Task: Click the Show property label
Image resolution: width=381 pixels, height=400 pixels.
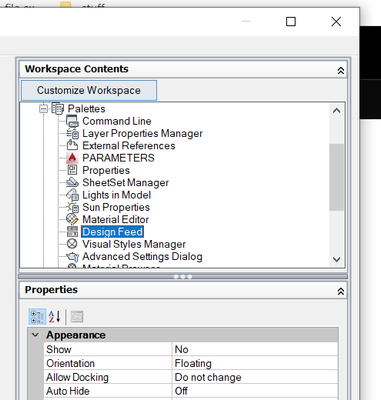Action: [59, 349]
